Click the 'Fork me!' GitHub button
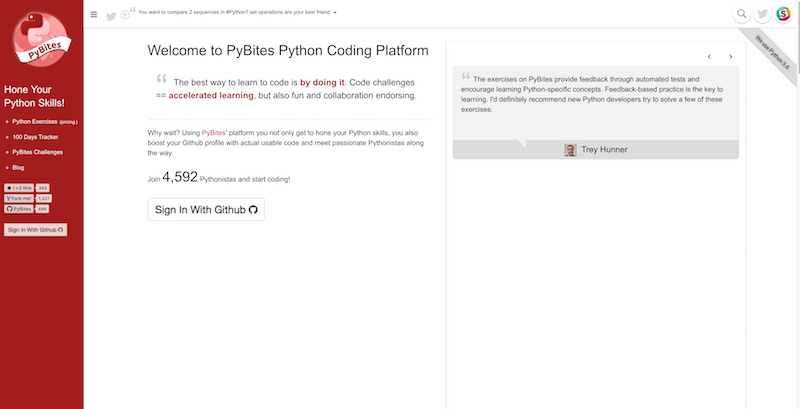 [19, 198]
